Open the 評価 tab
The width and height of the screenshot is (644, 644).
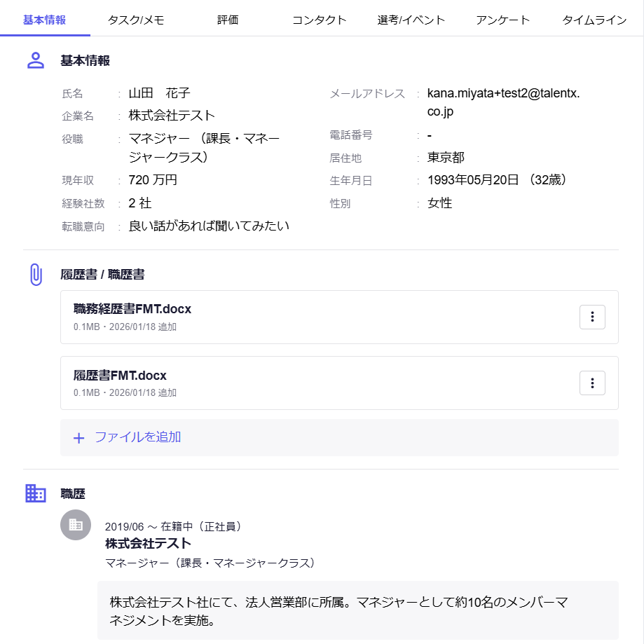(228, 20)
